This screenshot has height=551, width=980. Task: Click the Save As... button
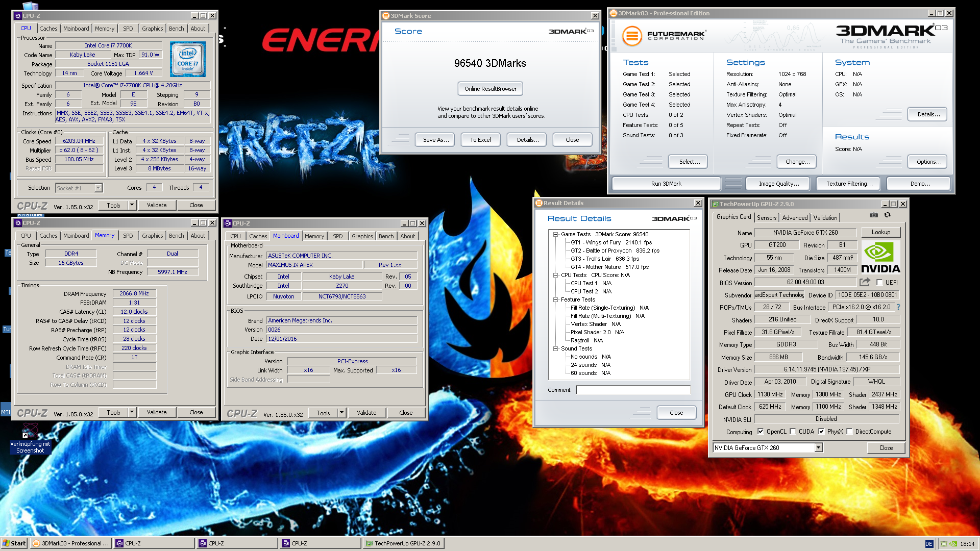coord(436,140)
